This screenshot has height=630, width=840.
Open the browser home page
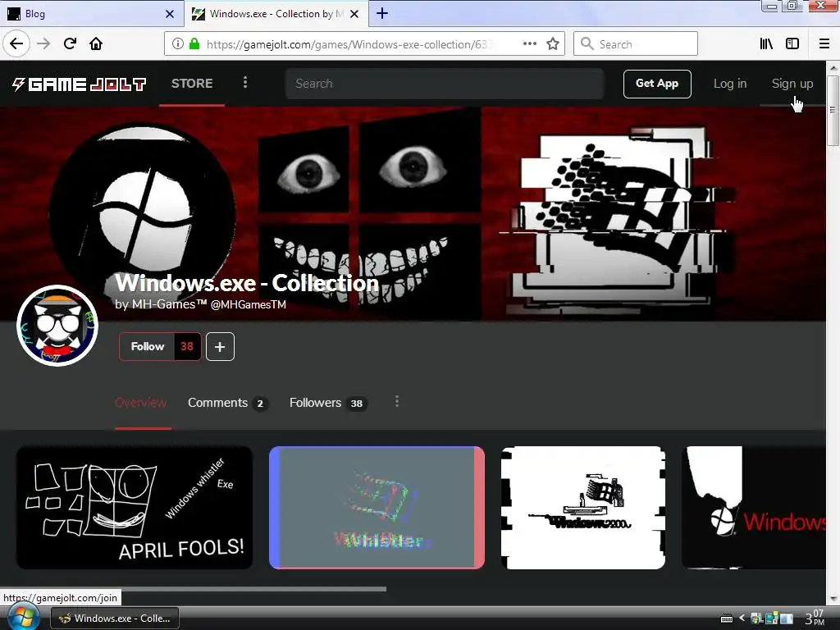click(x=96, y=44)
